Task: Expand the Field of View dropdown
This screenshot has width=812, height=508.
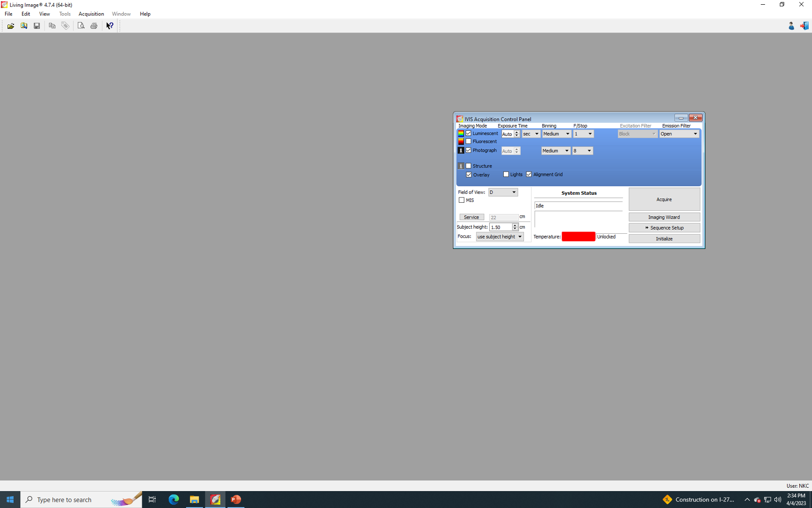Action: [x=503, y=192]
